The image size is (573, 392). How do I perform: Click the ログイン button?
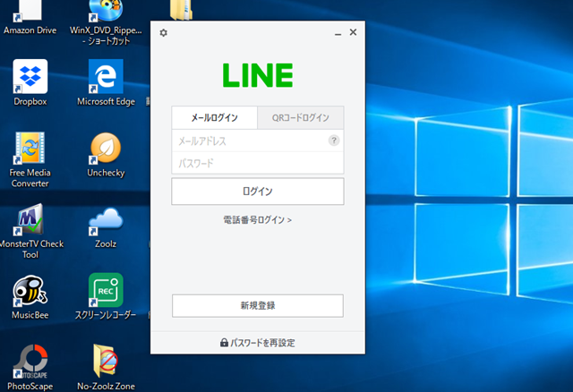tap(258, 192)
